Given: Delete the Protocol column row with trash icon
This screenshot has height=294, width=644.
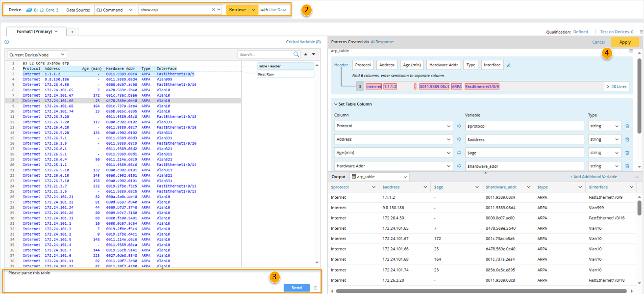Looking at the screenshot, I should (x=627, y=126).
